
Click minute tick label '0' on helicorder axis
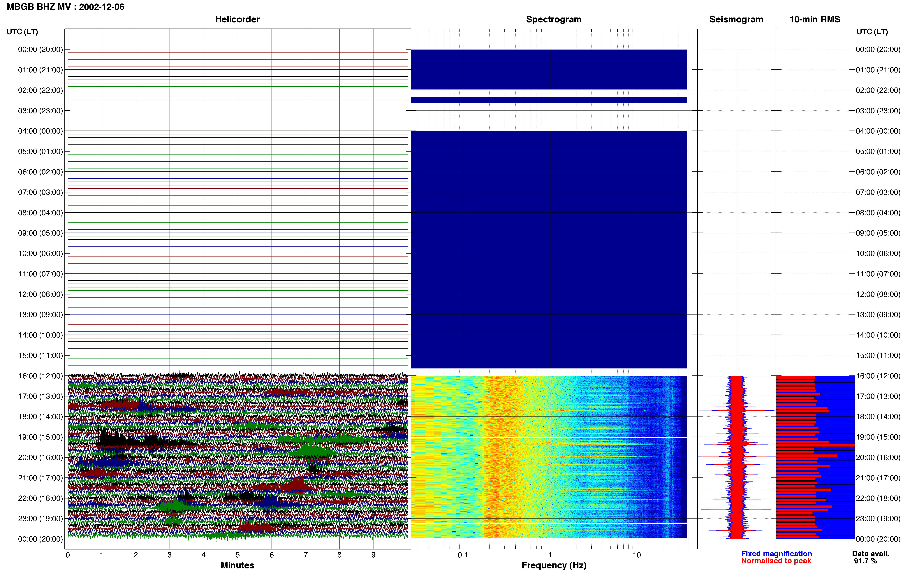coord(68,555)
